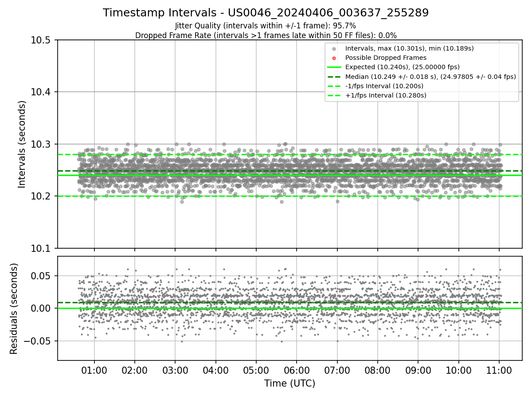
Task: Click the x-axis tick label 06:00
Action: [x=297, y=369]
